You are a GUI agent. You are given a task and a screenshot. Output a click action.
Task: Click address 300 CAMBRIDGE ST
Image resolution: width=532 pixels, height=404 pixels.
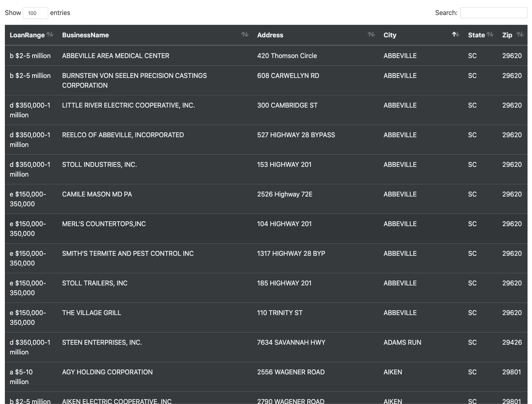coord(287,105)
